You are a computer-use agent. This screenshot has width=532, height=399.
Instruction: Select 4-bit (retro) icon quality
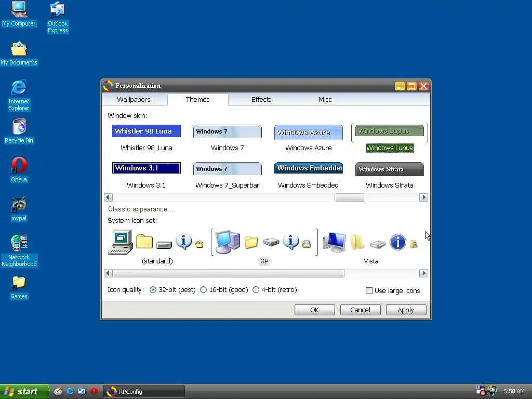pyautogui.click(x=256, y=290)
